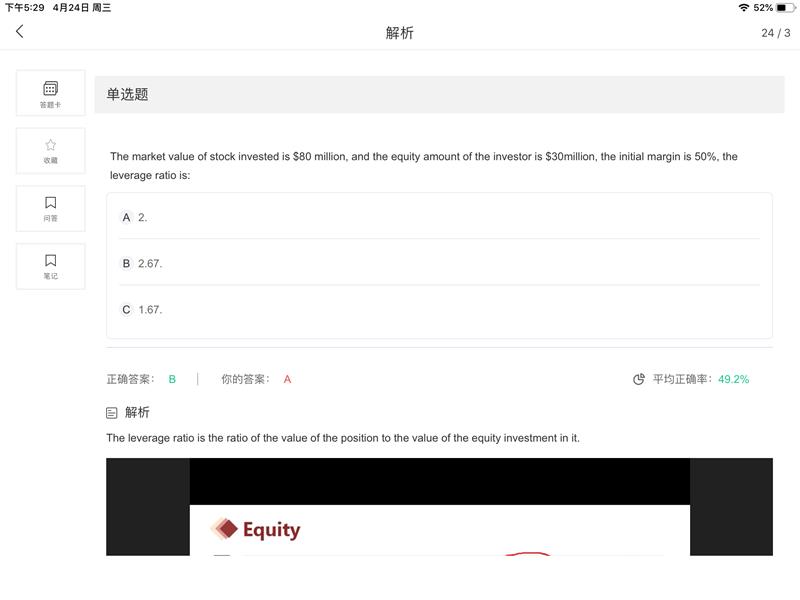Tap the battery indicator in status bar
Image resolution: width=800 pixels, height=600 pixels.
coord(785,8)
